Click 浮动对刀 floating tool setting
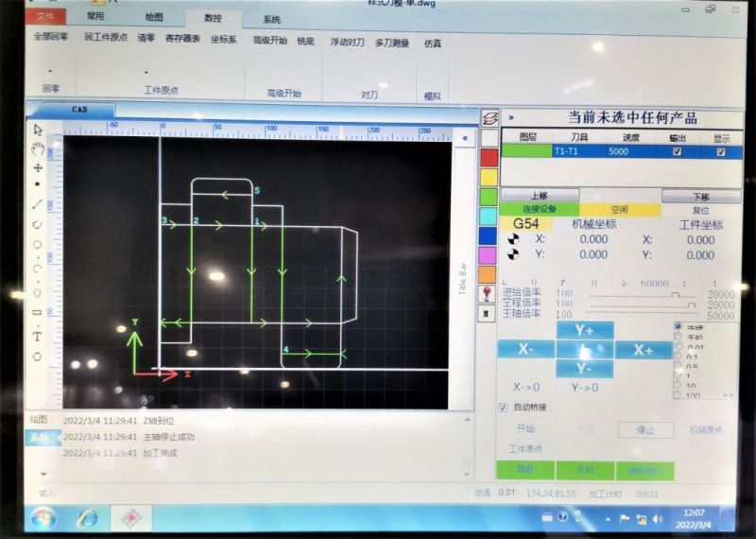Image resolution: width=756 pixels, height=539 pixels. pos(347,42)
